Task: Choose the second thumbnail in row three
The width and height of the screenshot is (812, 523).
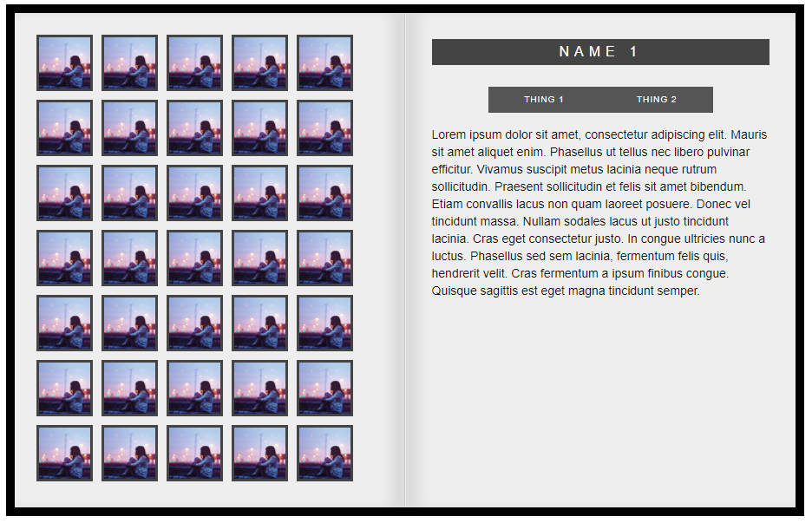Action: tap(129, 193)
